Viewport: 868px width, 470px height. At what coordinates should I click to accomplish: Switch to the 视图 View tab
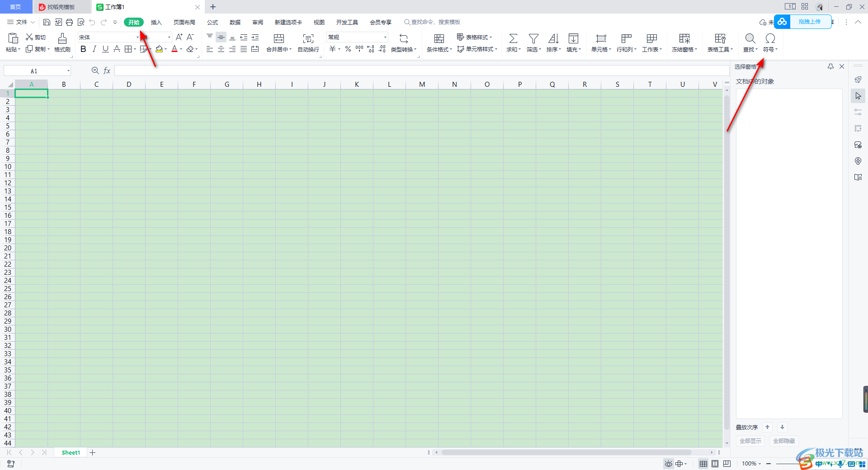click(x=319, y=22)
